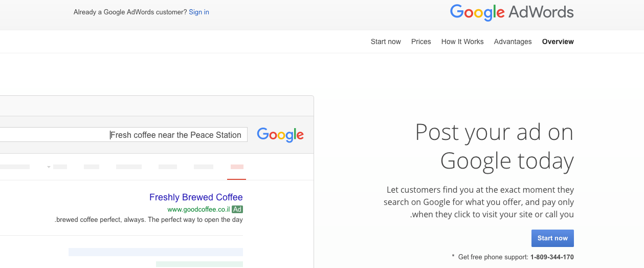Click the phone number 1-809-344-170
644x268 pixels.
[552, 257]
